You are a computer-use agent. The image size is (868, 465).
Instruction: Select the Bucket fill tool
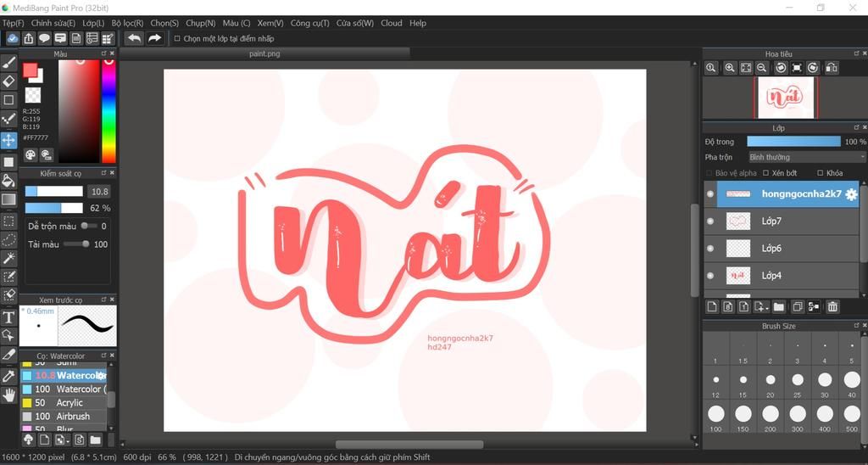click(x=8, y=181)
